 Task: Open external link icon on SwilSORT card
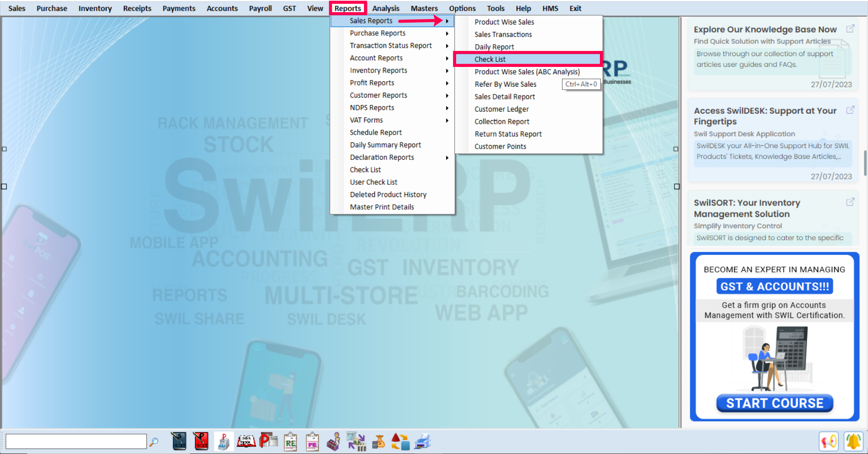pos(850,202)
